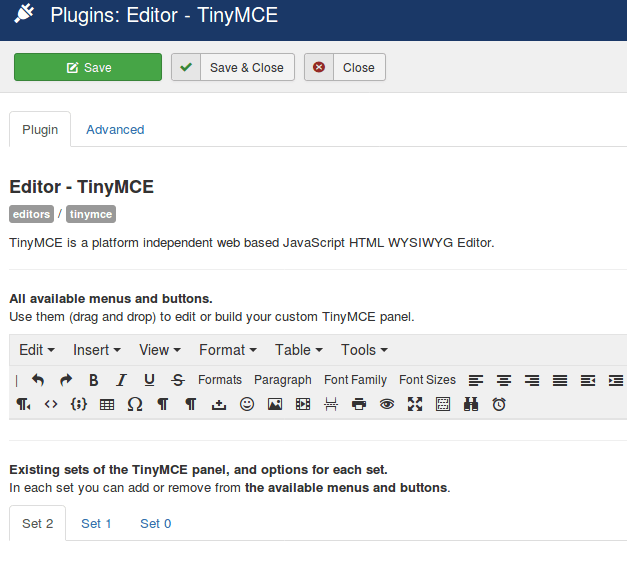
Task: Open the Set 0 tab
Action: [156, 523]
